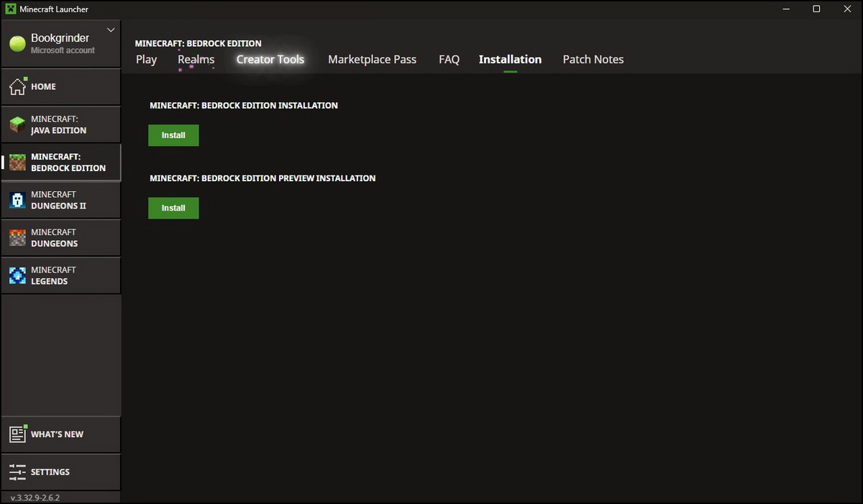The width and height of the screenshot is (863, 504).
Task: Select MINECRAFT DUNGEONS II sidebar label
Action: [58, 200]
